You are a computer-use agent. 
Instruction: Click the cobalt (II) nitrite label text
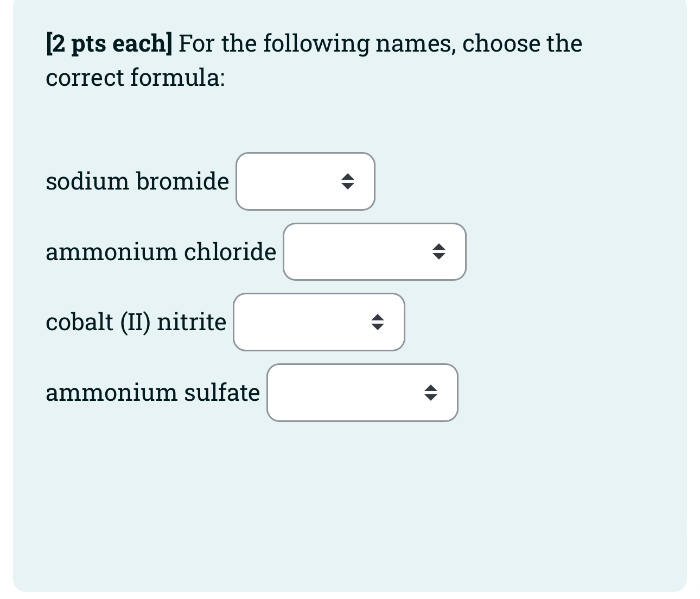click(x=135, y=321)
